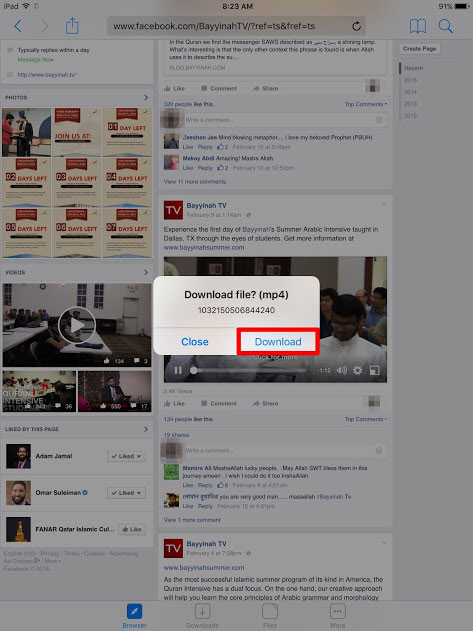Open Top Comments dropdown on video post

tap(366, 419)
